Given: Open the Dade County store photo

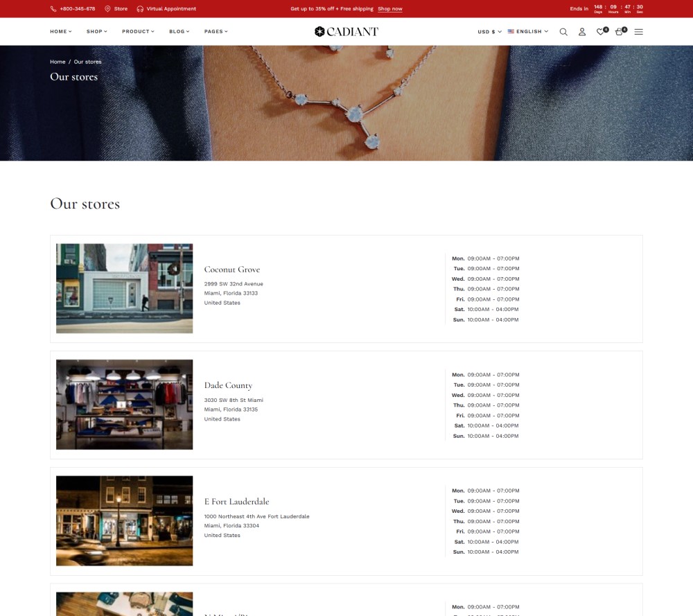Looking at the screenshot, I should click(124, 405).
